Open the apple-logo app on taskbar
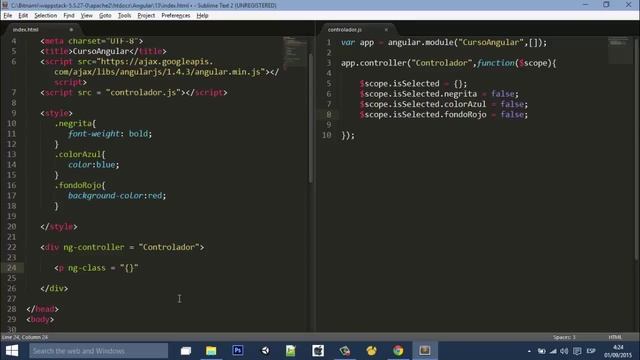Screen dimensions: 640x360 point(318,351)
